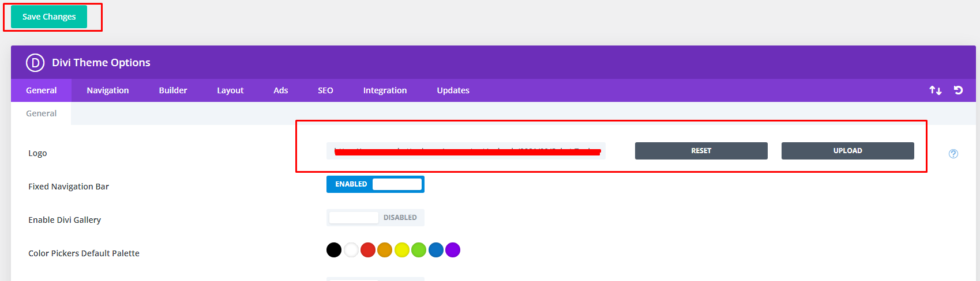Pick the yellow palette color swatch
The height and width of the screenshot is (281, 980).
click(x=402, y=250)
